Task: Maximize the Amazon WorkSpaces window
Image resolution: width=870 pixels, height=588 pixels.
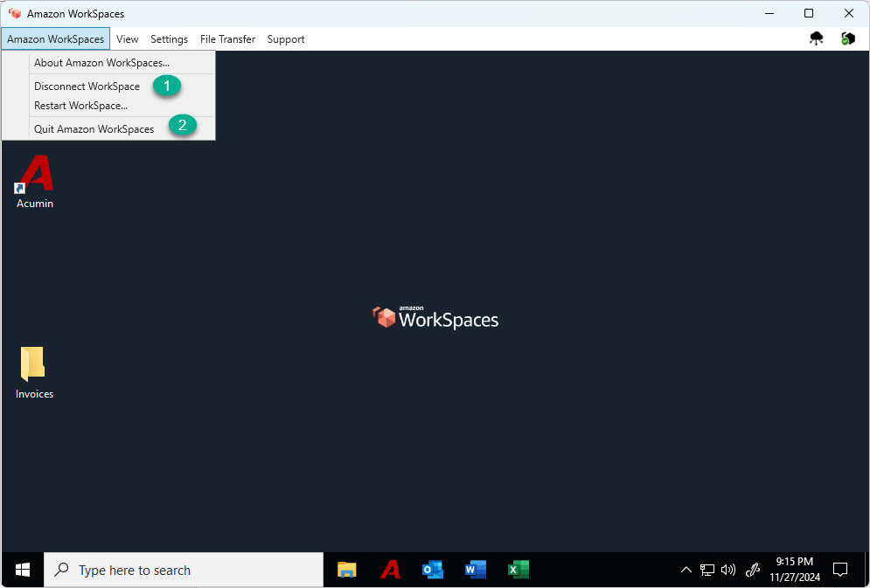Action: coord(809,13)
